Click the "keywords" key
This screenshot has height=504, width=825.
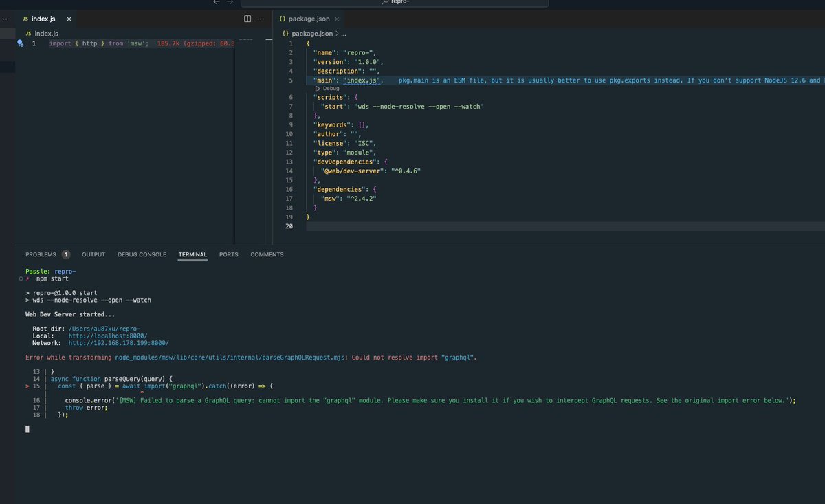(333, 124)
